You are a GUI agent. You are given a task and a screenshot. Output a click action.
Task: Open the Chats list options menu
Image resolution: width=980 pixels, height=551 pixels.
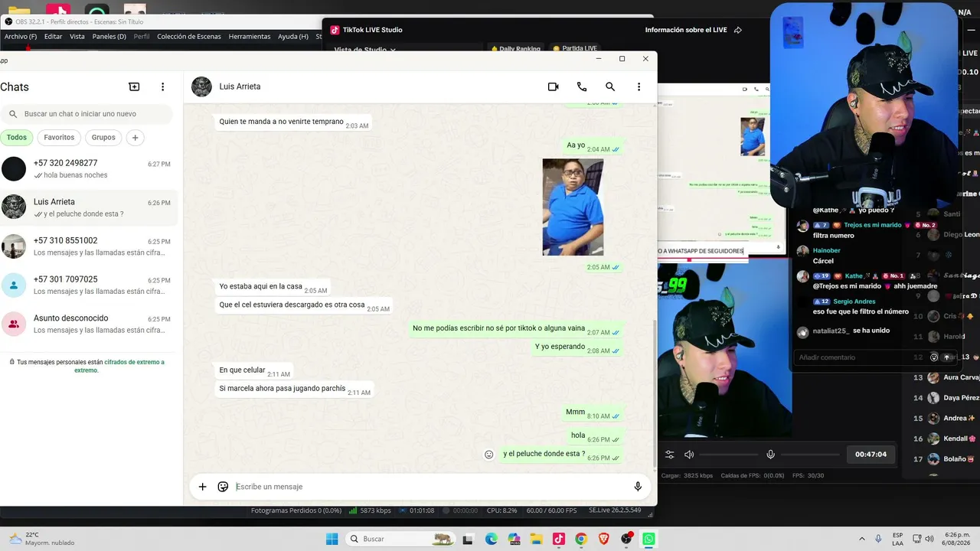point(162,87)
